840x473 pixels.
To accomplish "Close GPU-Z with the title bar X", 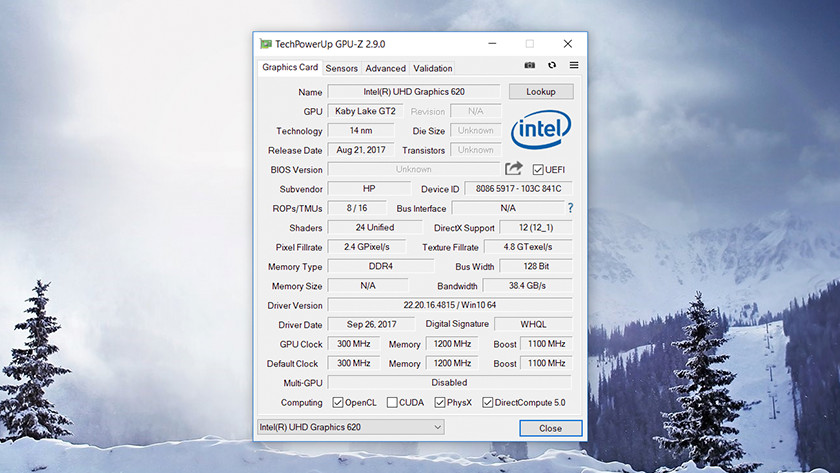I will point(568,44).
